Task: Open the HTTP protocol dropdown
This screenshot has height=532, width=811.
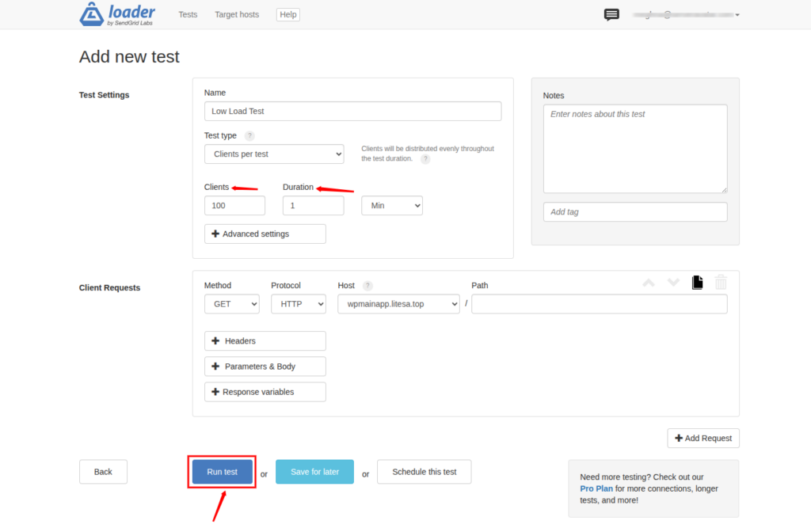Action: 299,304
